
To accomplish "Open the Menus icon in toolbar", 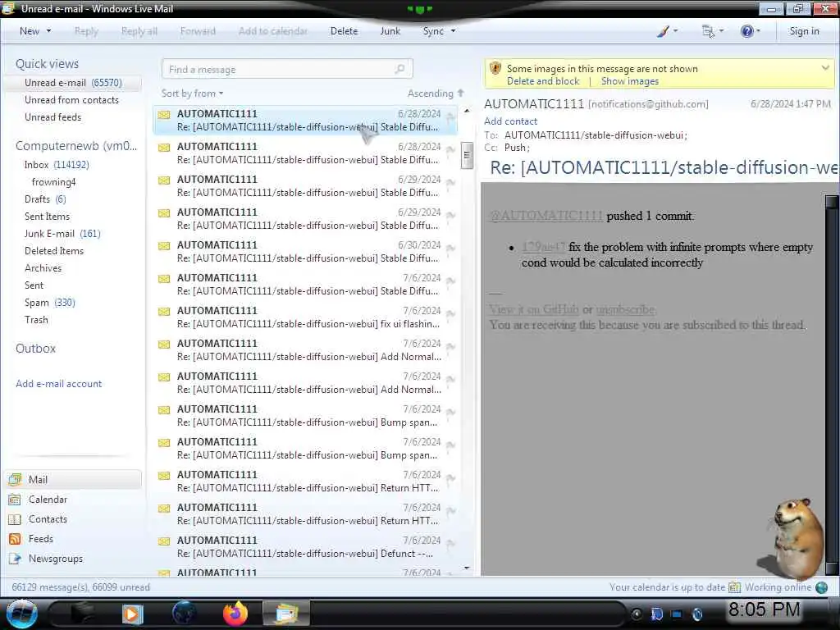I will tap(708, 32).
